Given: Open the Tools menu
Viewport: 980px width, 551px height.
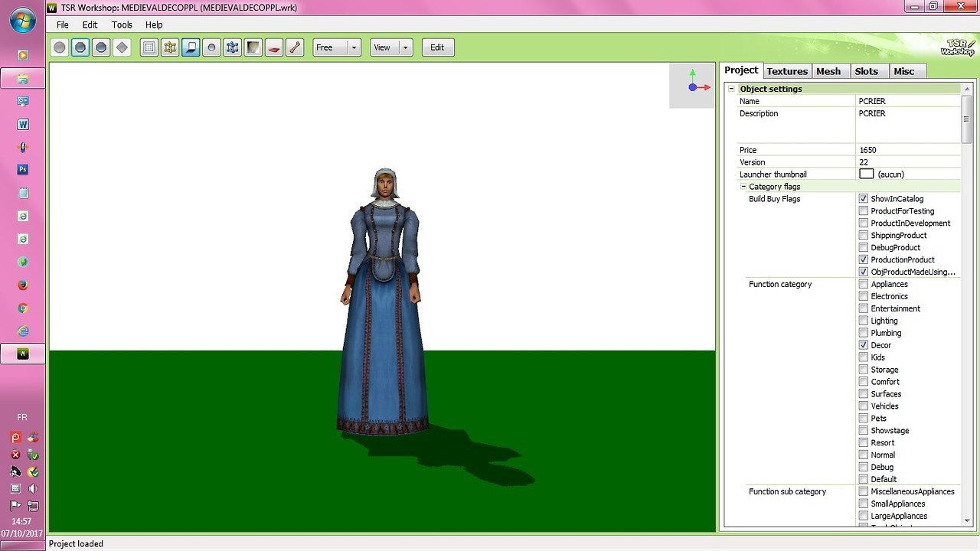Looking at the screenshot, I should (122, 24).
